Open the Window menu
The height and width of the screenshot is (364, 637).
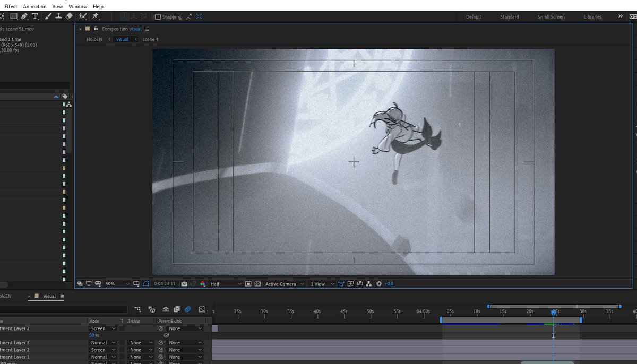(78, 6)
